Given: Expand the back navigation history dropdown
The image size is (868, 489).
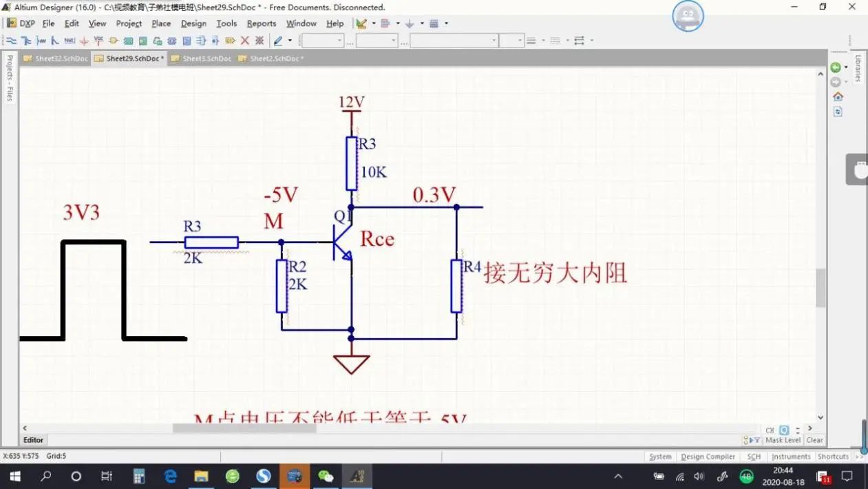Looking at the screenshot, I should [x=846, y=67].
